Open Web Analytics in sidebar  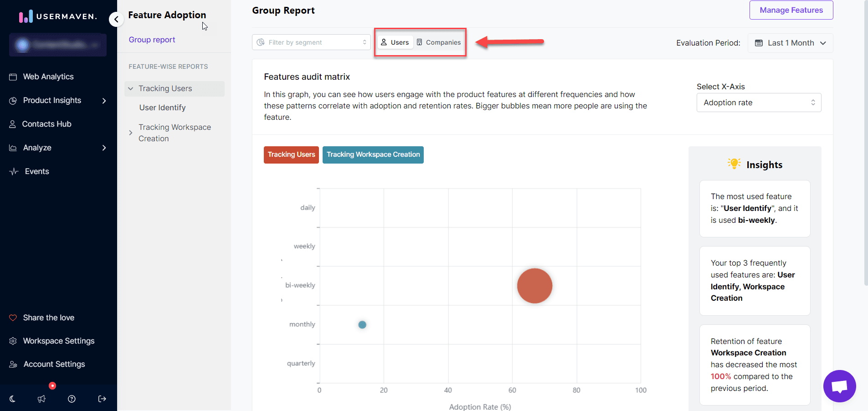click(48, 77)
